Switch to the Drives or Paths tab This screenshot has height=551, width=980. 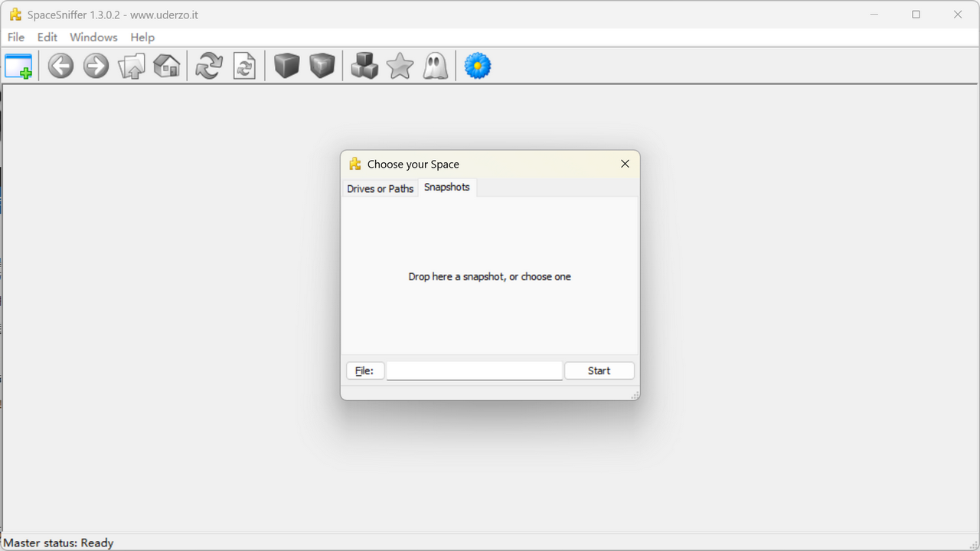coord(380,188)
